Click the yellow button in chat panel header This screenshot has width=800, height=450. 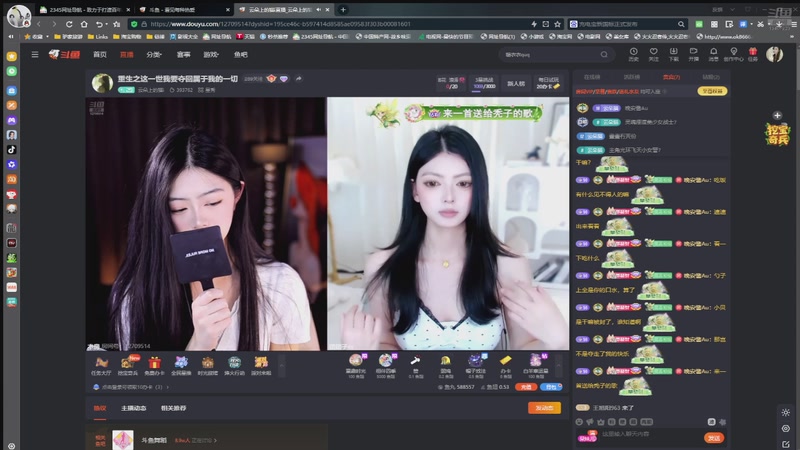click(712, 91)
